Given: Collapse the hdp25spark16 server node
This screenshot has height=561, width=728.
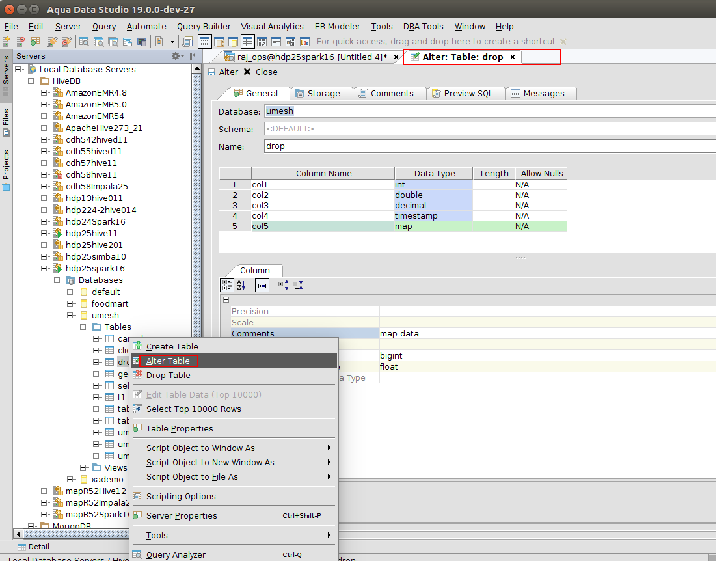Looking at the screenshot, I should (x=44, y=268).
